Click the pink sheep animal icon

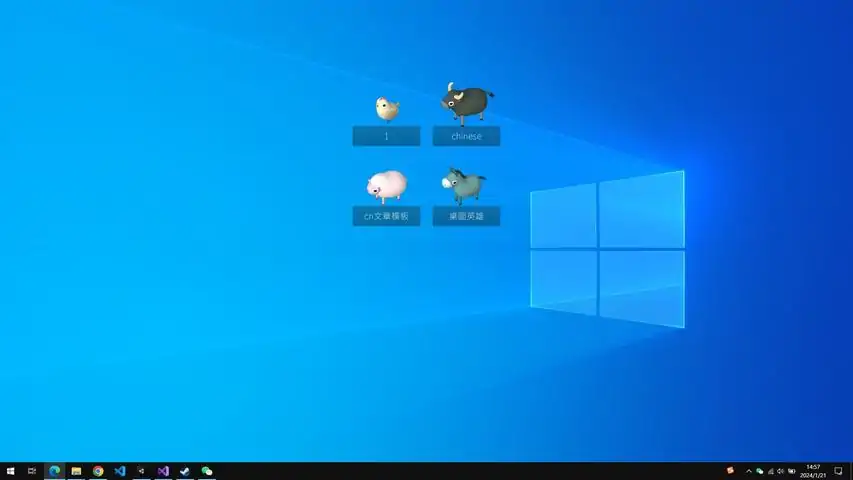(387, 185)
